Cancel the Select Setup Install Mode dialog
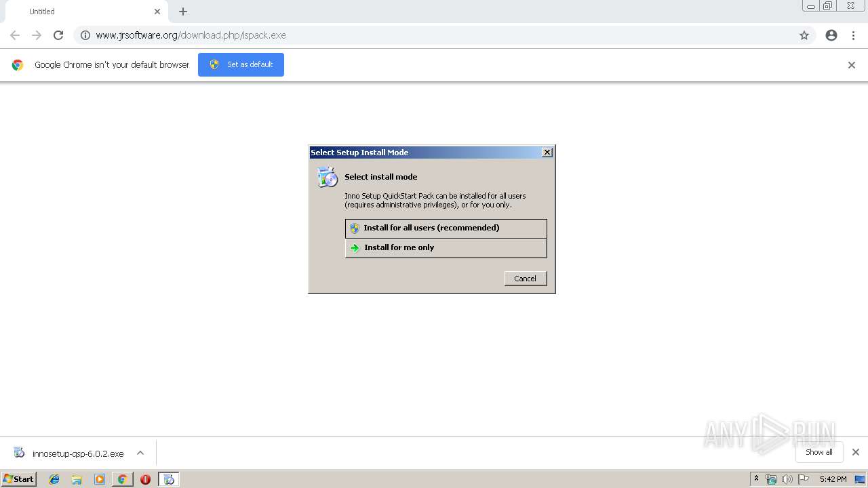 click(526, 279)
